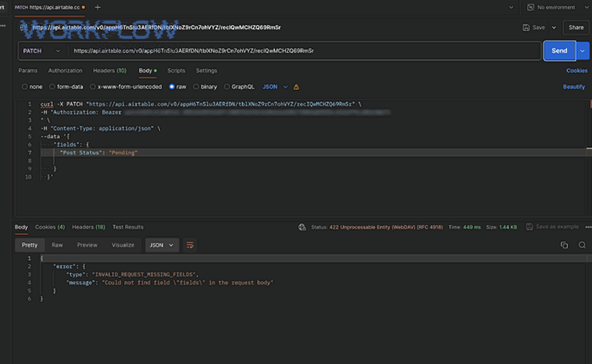592x364 pixels.
Task: Expand the No environment selector
Action: (x=586, y=7)
